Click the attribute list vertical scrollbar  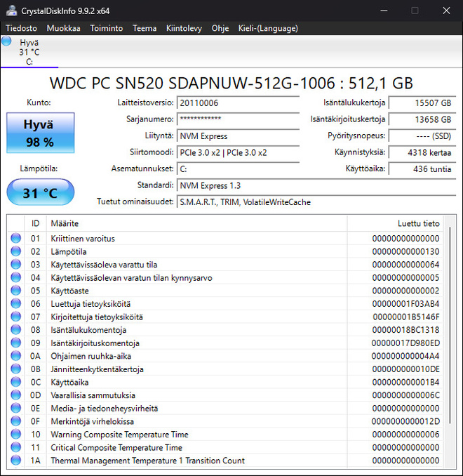(450, 325)
